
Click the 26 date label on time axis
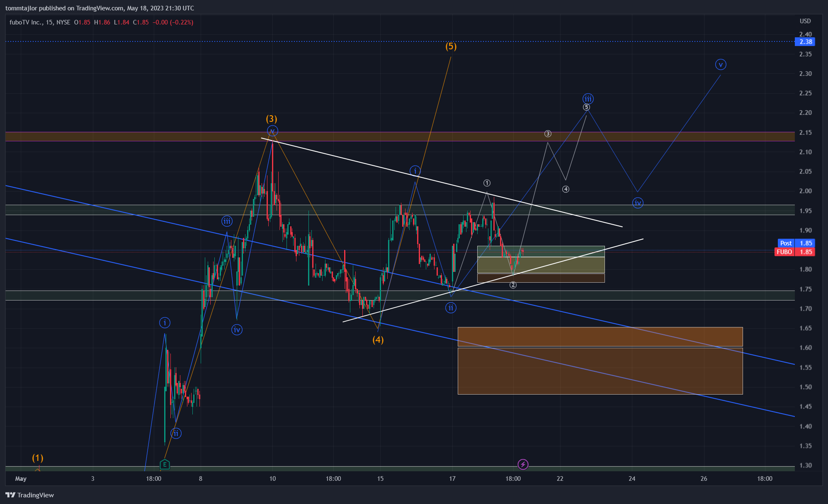click(x=704, y=479)
